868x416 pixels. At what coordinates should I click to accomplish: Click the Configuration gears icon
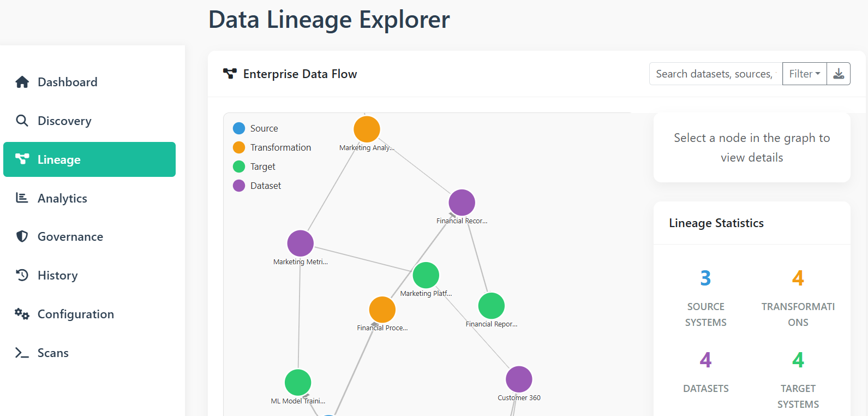click(x=22, y=314)
